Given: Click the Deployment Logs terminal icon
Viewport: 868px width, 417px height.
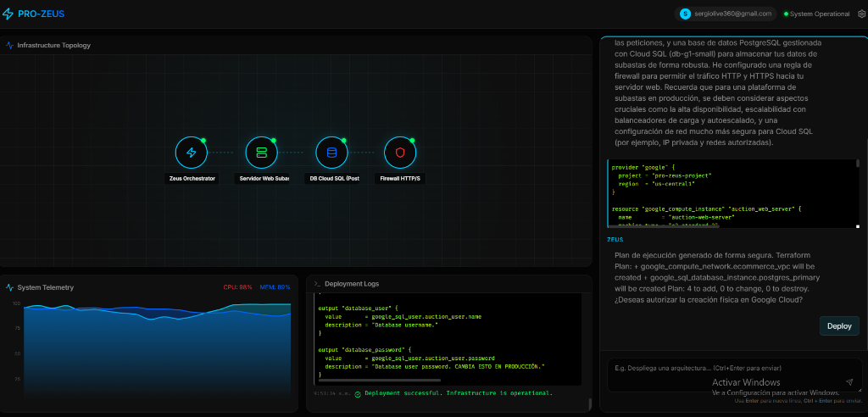Looking at the screenshot, I should pos(317,284).
